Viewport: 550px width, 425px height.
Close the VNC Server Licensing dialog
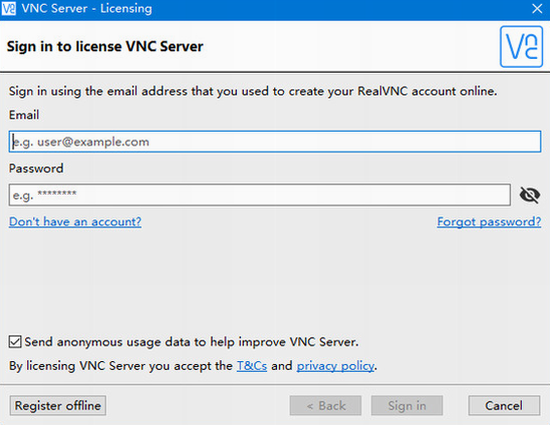coord(537,8)
